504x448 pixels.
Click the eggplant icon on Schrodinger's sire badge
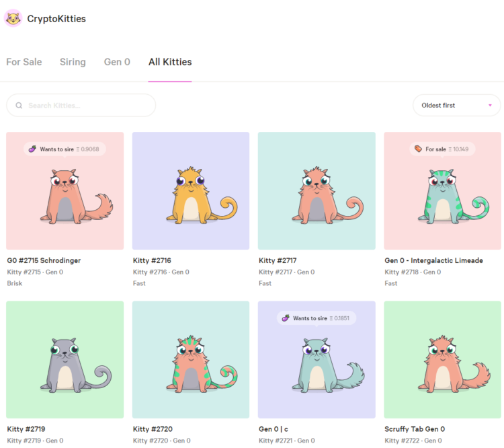[32, 149]
